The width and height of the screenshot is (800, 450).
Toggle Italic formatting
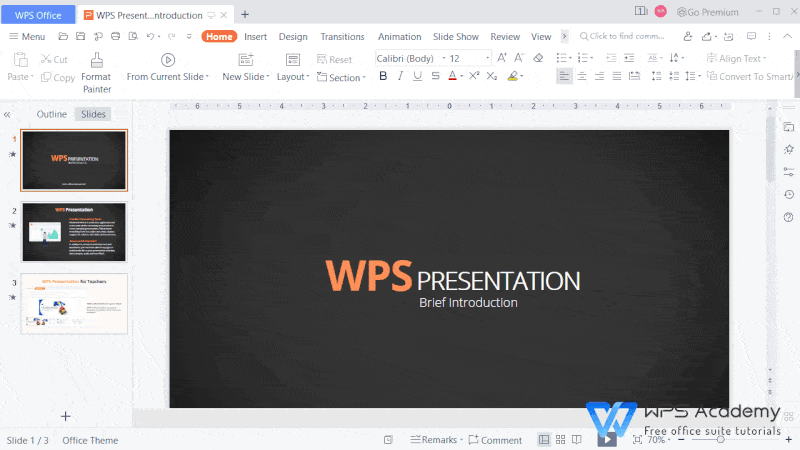click(401, 76)
